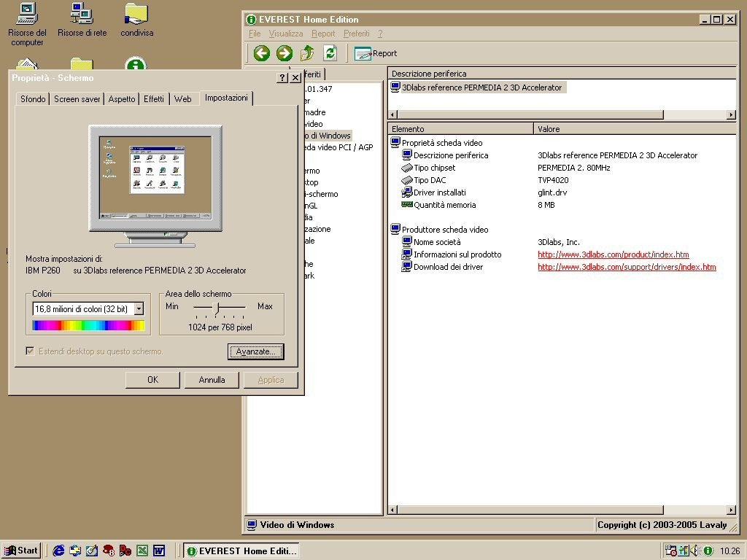Open the 3dlabs support drivers link
This screenshot has width=747, height=560.
point(627,267)
